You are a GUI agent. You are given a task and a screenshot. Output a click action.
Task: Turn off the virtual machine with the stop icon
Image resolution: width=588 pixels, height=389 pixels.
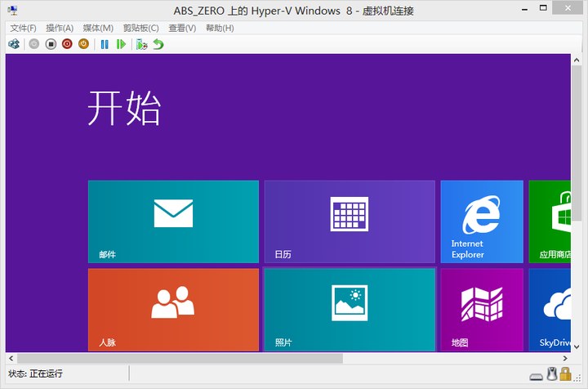51,44
